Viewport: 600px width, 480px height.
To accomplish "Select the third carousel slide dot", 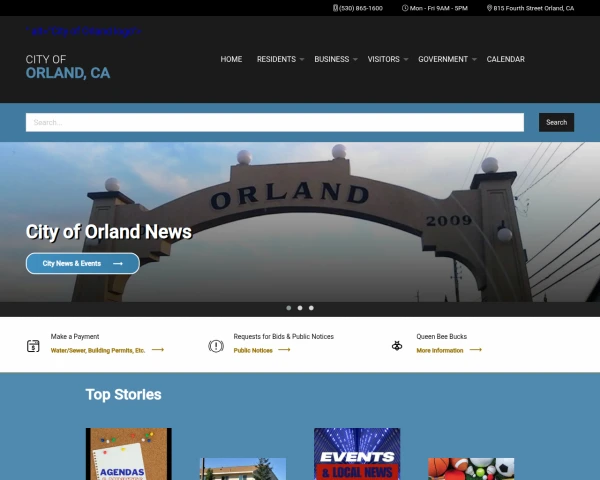I will [x=311, y=308].
